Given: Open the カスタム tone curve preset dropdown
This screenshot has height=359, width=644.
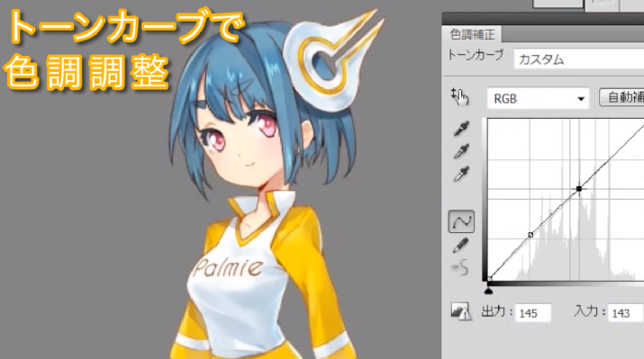Looking at the screenshot, I should 578,59.
